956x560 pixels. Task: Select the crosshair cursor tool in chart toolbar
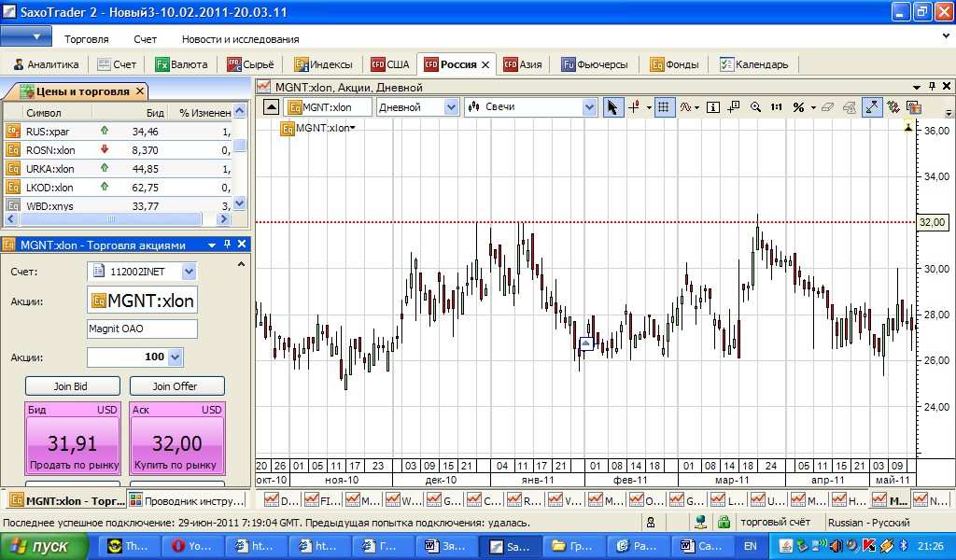pyautogui.click(x=636, y=107)
